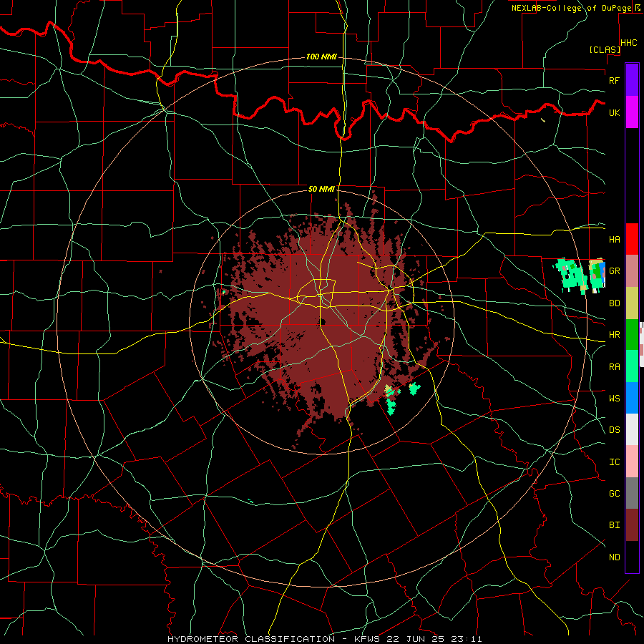Pick the dark green HR legend swatch
The height and width of the screenshot is (644, 644).
click(632, 334)
